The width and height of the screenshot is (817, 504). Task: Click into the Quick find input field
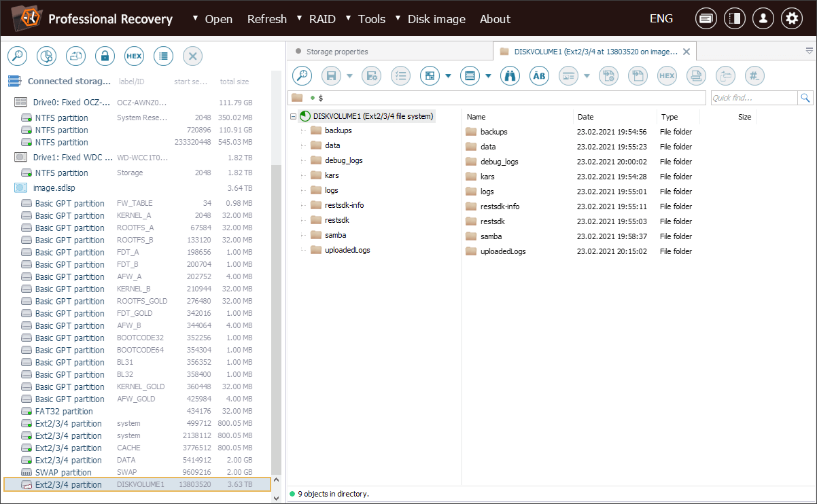pos(753,98)
